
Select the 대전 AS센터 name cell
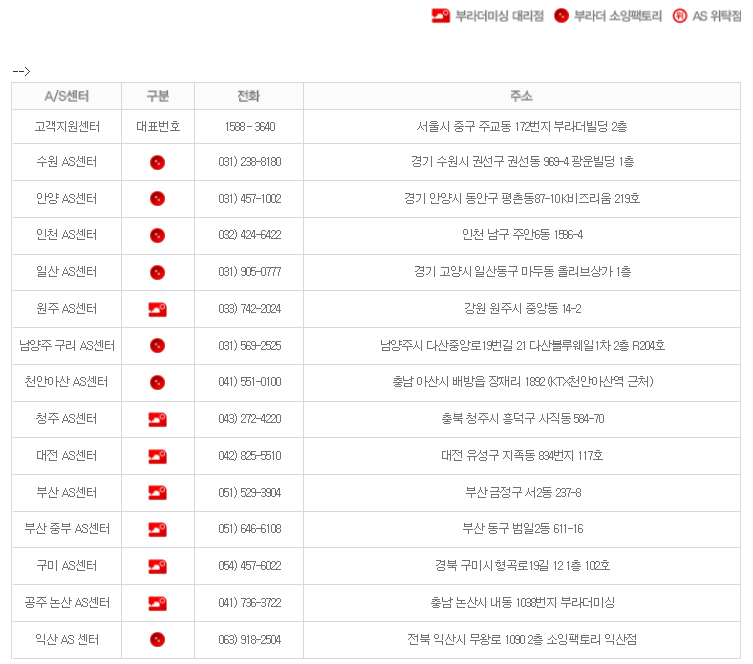tap(67, 456)
